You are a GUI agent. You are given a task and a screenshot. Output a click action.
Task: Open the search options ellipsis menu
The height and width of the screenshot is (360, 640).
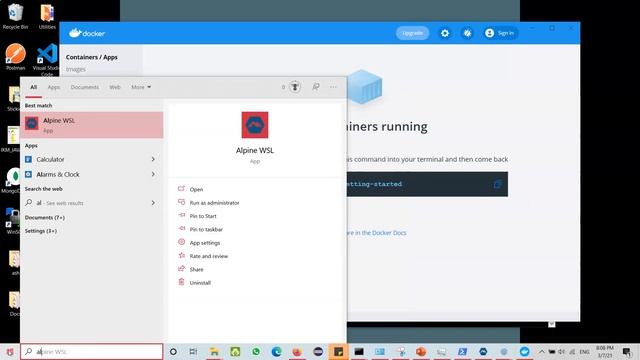[333, 87]
